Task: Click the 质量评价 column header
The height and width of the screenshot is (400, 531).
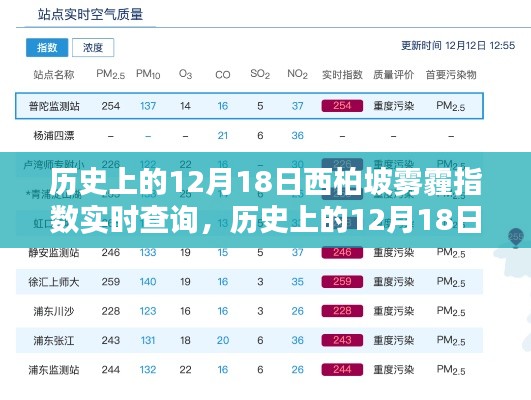Action: click(394, 75)
